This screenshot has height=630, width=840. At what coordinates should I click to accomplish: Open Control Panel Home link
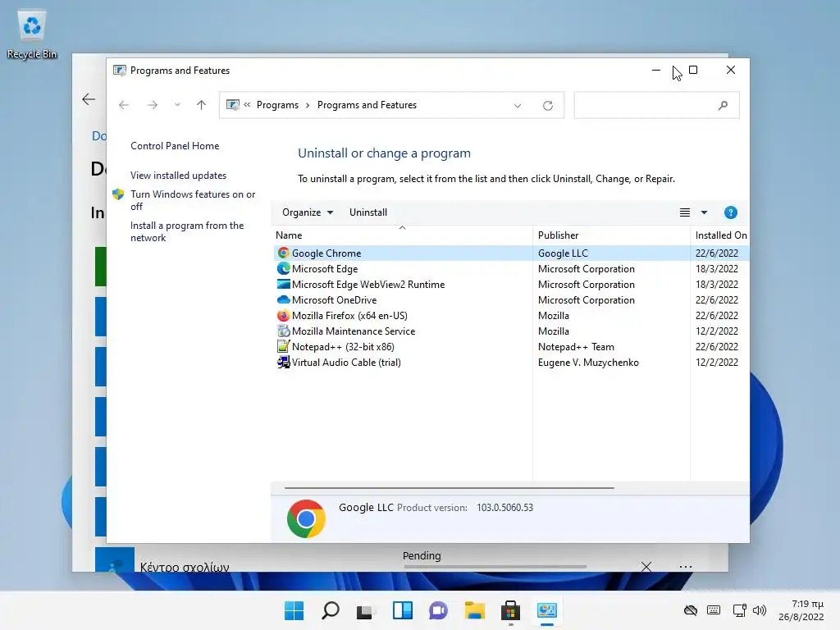click(x=175, y=146)
